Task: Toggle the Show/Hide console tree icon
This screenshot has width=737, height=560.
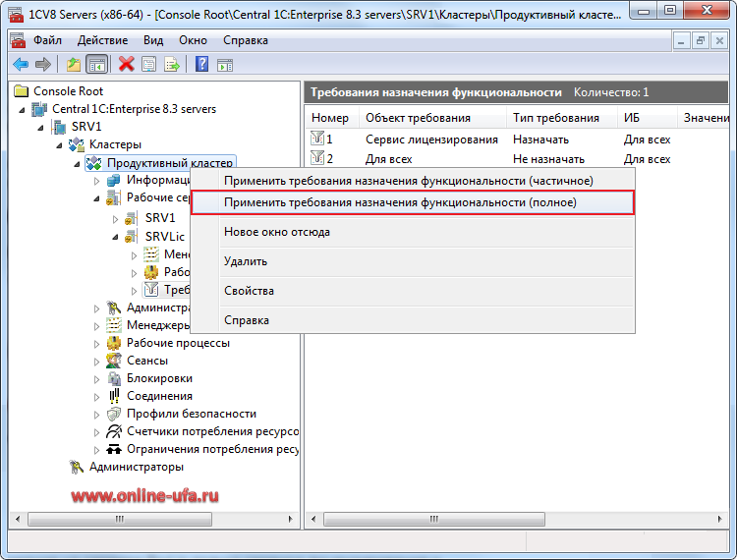Action: tap(97, 65)
